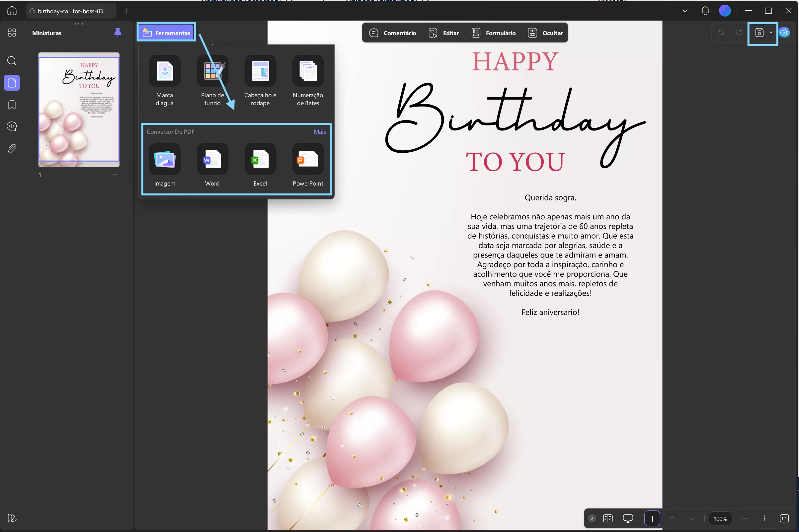
Task: Click the page number field showing 1
Action: pos(652,518)
